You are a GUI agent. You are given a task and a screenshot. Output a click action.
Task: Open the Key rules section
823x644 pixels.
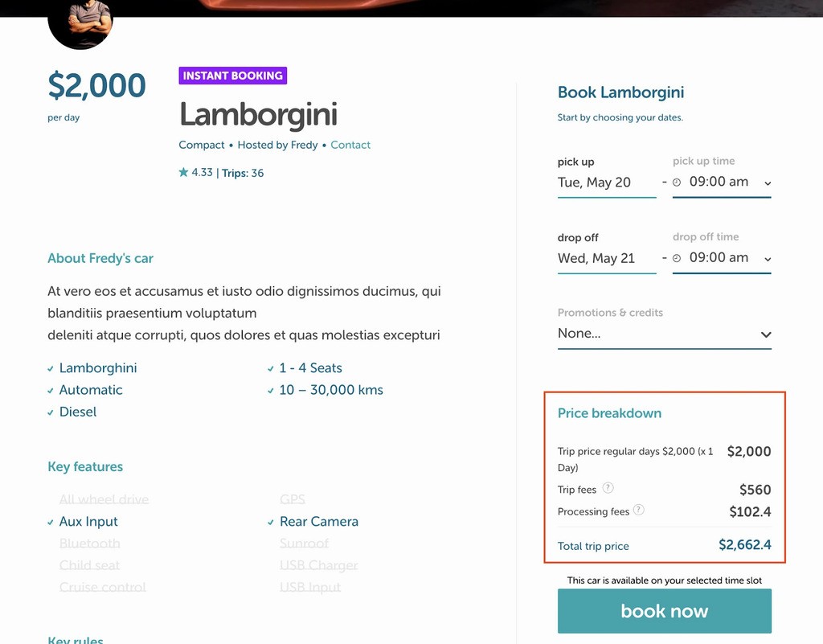(x=75, y=639)
